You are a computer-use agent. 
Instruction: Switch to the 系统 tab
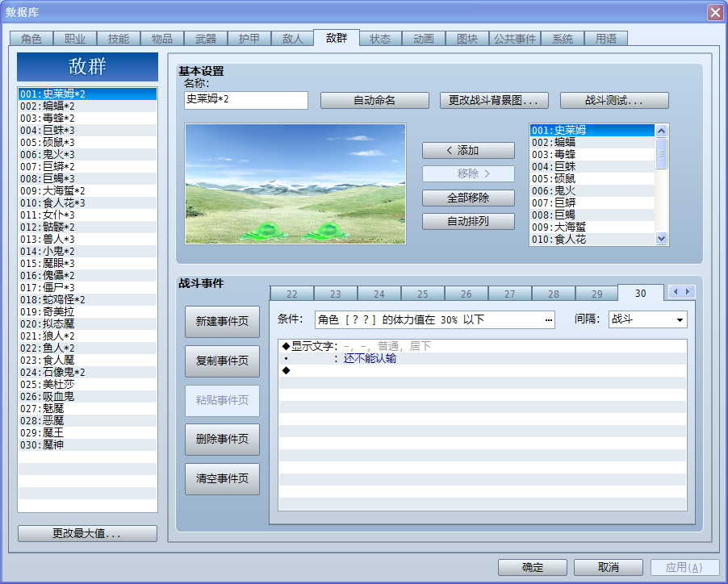pyautogui.click(x=563, y=39)
